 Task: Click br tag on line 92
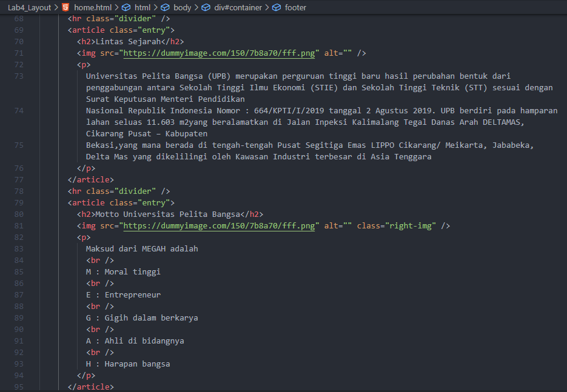point(100,353)
